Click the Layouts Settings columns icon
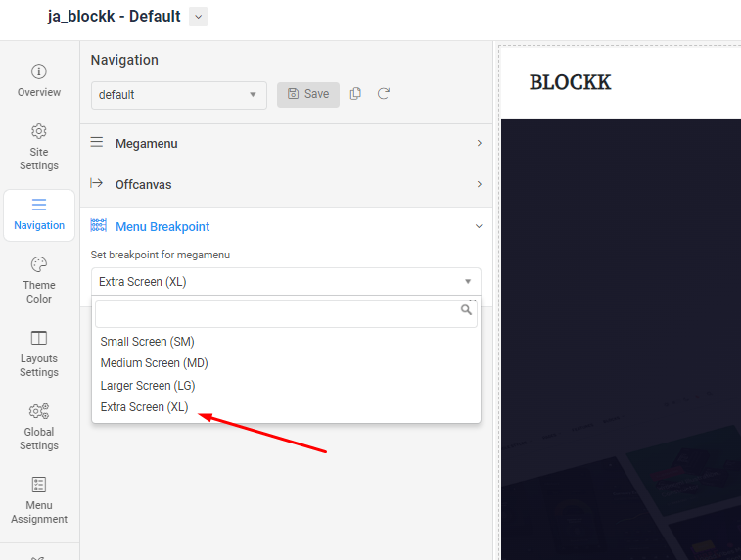 coord(39,338)
